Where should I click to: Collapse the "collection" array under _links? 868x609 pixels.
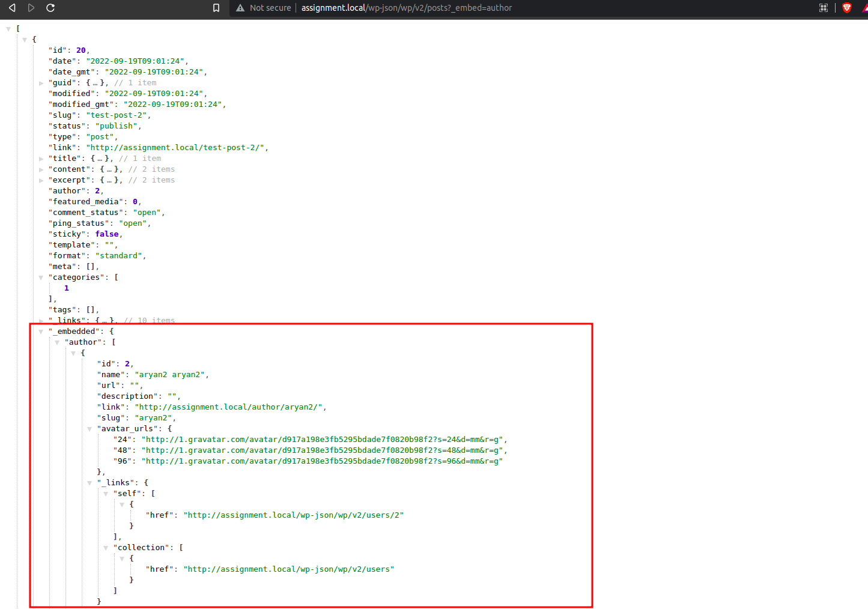pyautogui.click(x=106, y=548)
